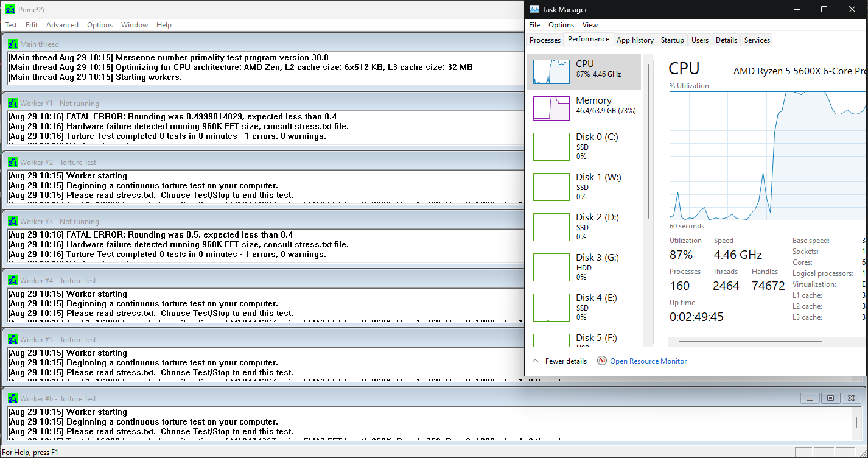Select Disk 0 (C:) in the sidebar

pos(584,146)
